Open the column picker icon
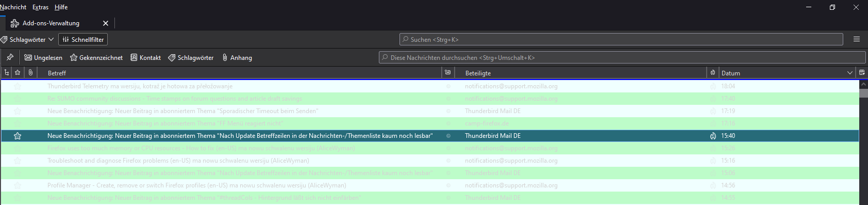This screenshot has width=868, height=205. (x=862, y=73)
